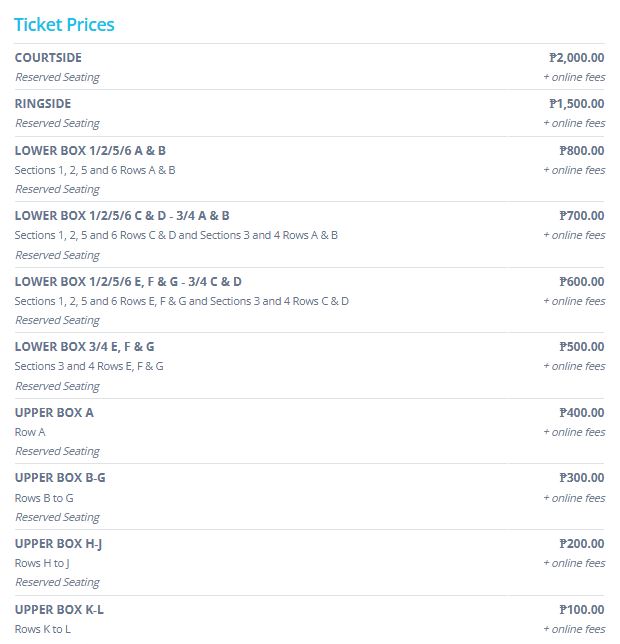The image size is (620, 644).
Task: Click "Sections 3 and 4 Rows E, F & G" description
Action: point(89,366)
